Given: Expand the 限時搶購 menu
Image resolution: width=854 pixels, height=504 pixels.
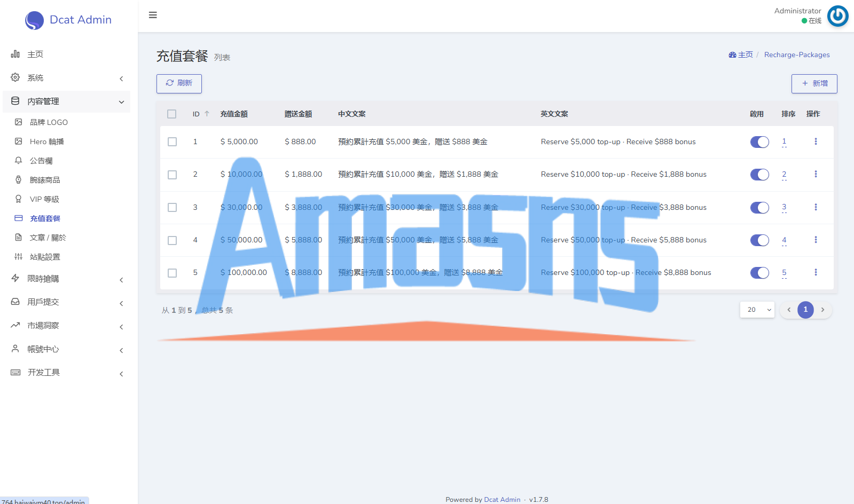Looking at the screenshot, I should coord(66,279).
